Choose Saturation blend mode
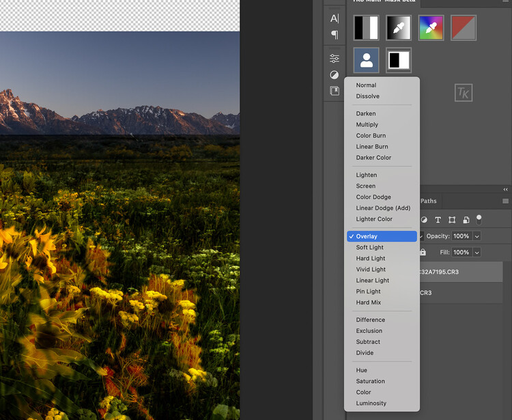This screenshot has height=420, width=512. pyautogui.click(x=370, y=381)
